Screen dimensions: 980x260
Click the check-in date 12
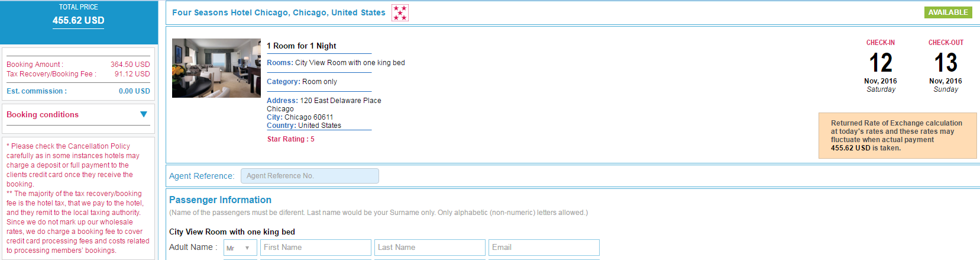pyautogui.click(x=881, y=62)
